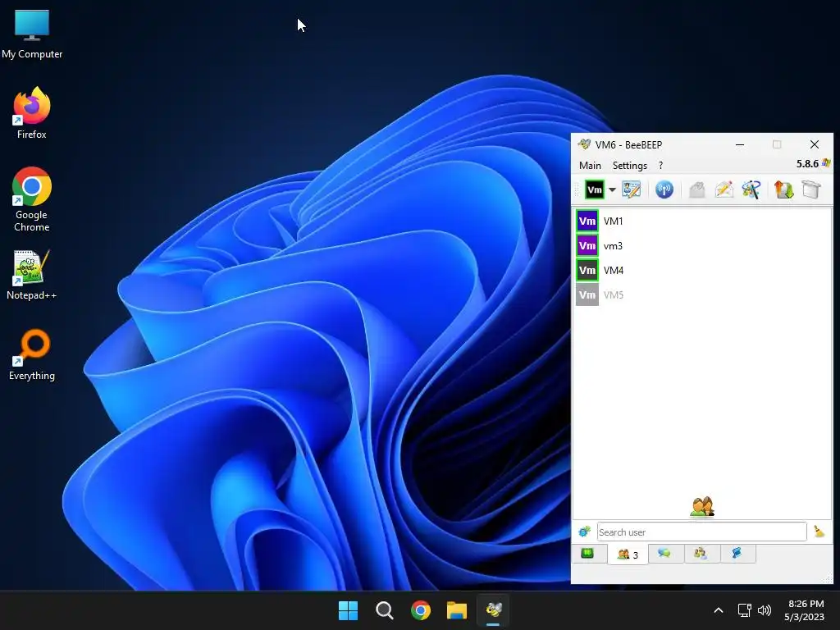Show hidden system tray icons chevron
Screen dimensions: 840x630
pos(719,610)
